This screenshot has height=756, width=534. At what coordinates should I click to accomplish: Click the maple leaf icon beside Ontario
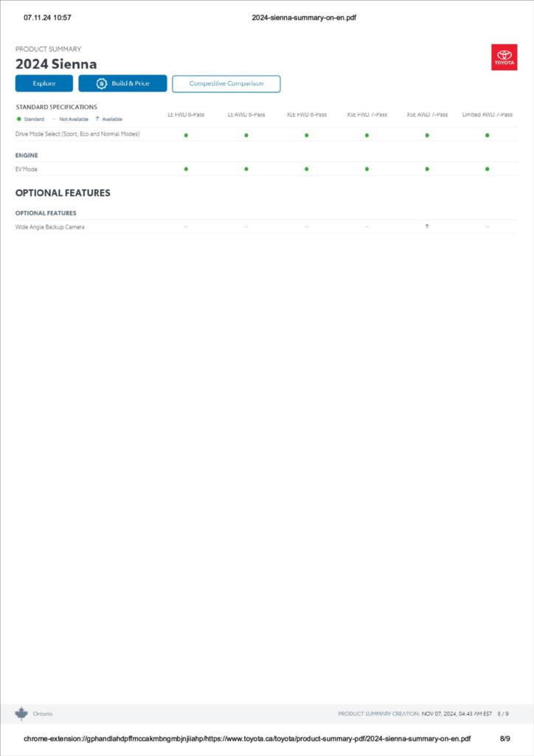click(x=21, y=713)
